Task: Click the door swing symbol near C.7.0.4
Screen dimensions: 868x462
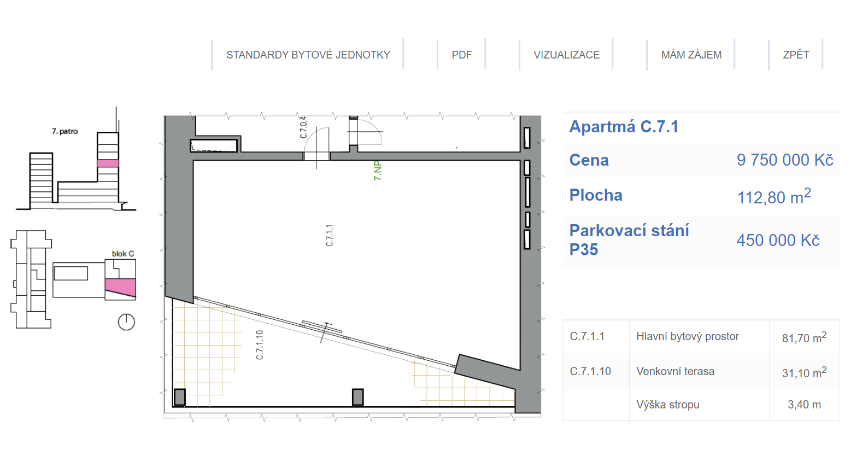Action: point(318,144)
